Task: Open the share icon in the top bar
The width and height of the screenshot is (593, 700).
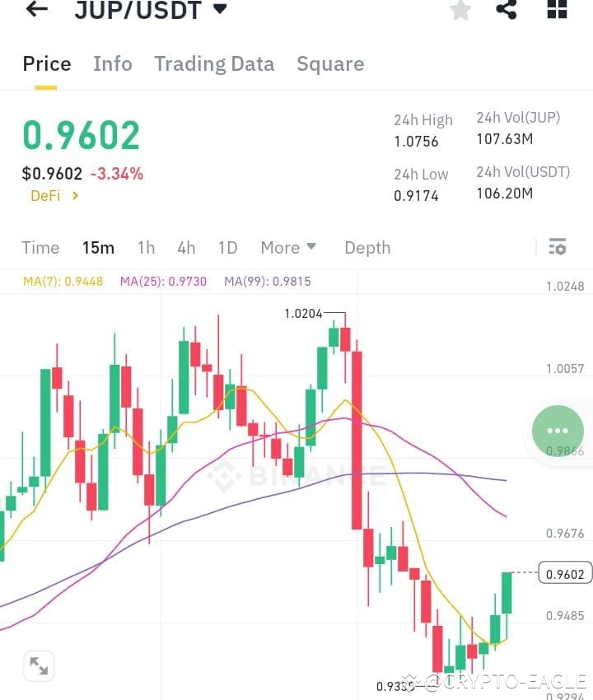Action: click(x=507, y=11)
